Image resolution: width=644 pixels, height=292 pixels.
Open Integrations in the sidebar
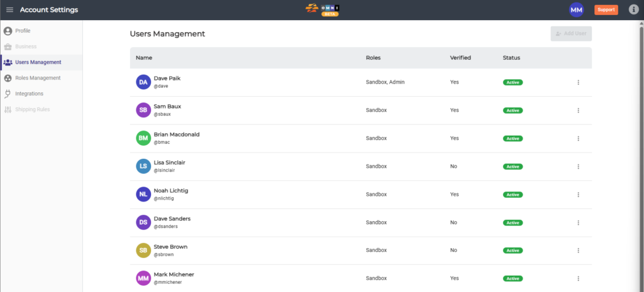pyautogui.click(x=41, y=94)
